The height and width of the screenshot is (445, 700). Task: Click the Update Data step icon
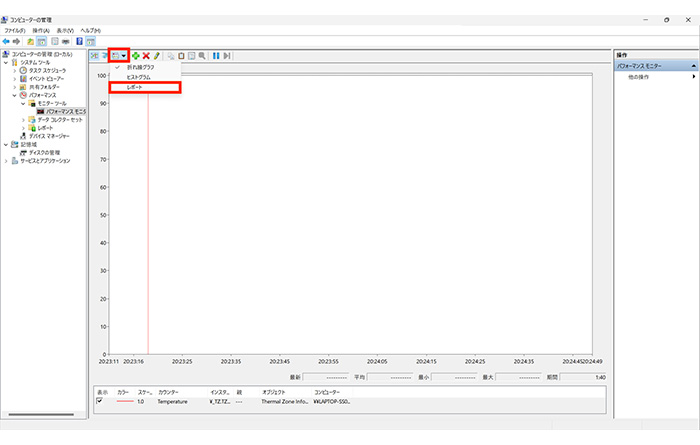(228, 56)
